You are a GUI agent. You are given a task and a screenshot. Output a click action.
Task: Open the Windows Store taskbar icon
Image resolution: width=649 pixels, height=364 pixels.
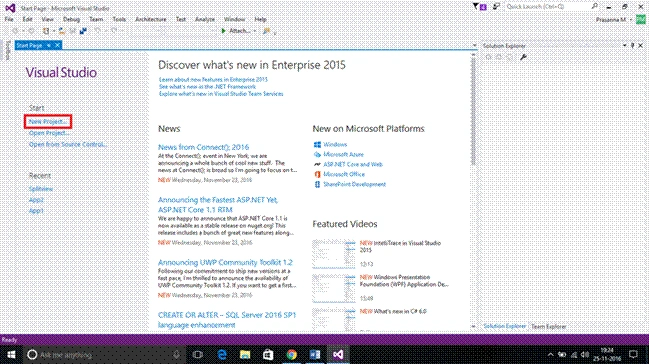point(268,355)
